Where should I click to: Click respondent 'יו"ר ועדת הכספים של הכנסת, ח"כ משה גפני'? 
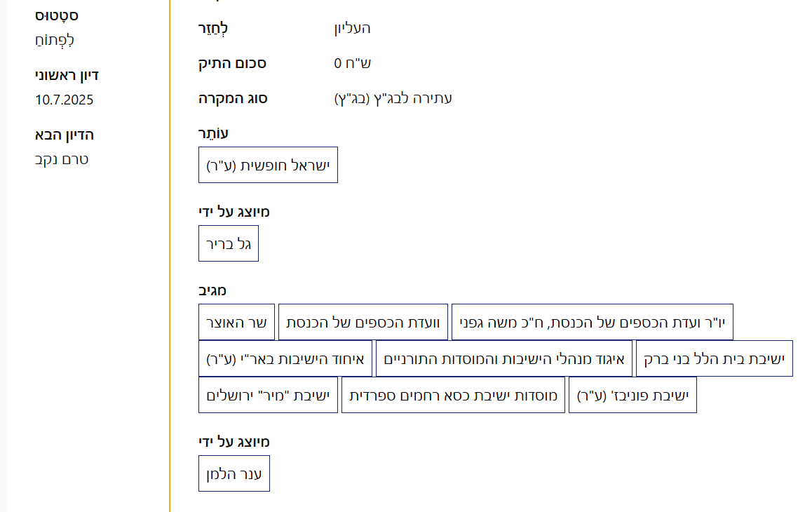point(593,321)
